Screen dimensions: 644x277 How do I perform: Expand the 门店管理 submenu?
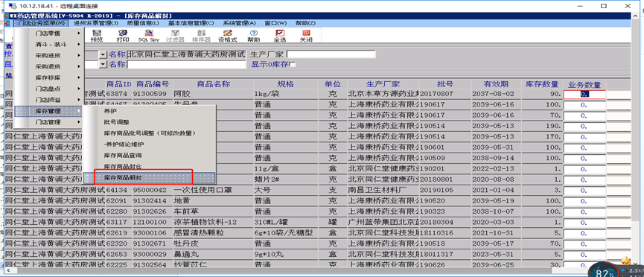click(x=49, y=122)
